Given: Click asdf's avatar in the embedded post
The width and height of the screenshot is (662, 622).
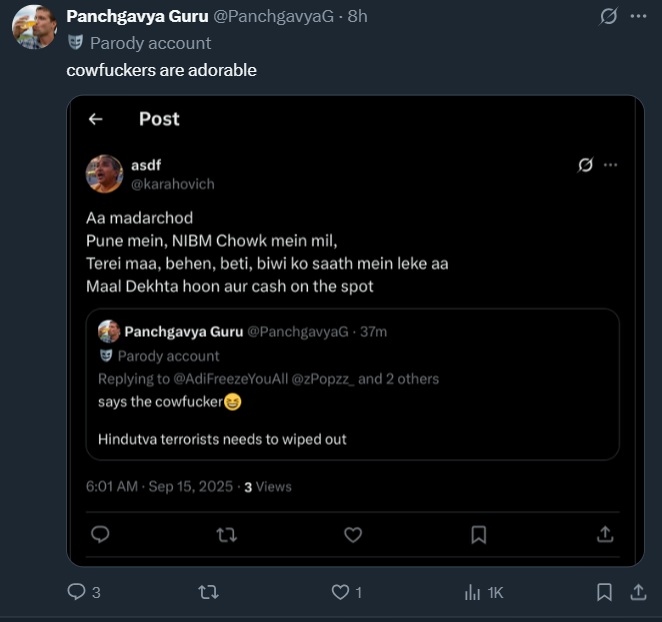Looking at the screenshot, I should click(105, 174).
